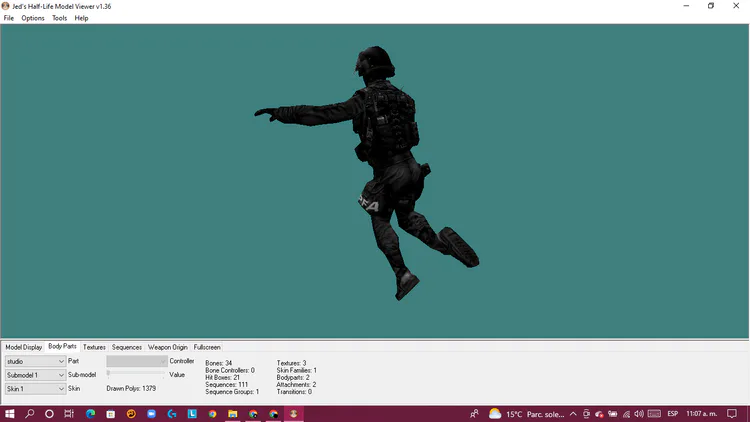Open Zoom from the taskbar
This screenshot has height=422, width=750.
[152, 414]
